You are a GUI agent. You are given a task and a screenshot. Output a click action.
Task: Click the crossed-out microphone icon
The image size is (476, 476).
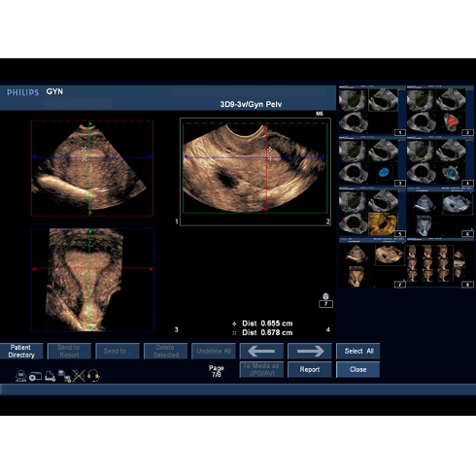(79, 376)
